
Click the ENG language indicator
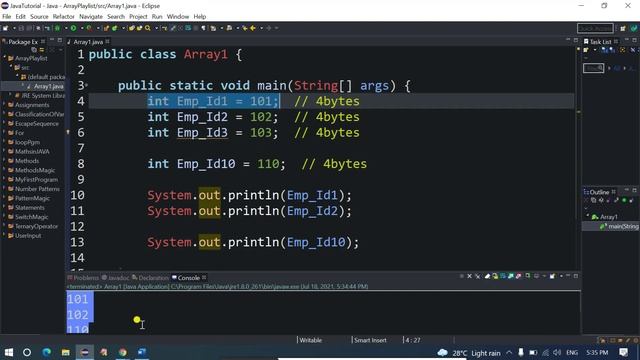572,352
